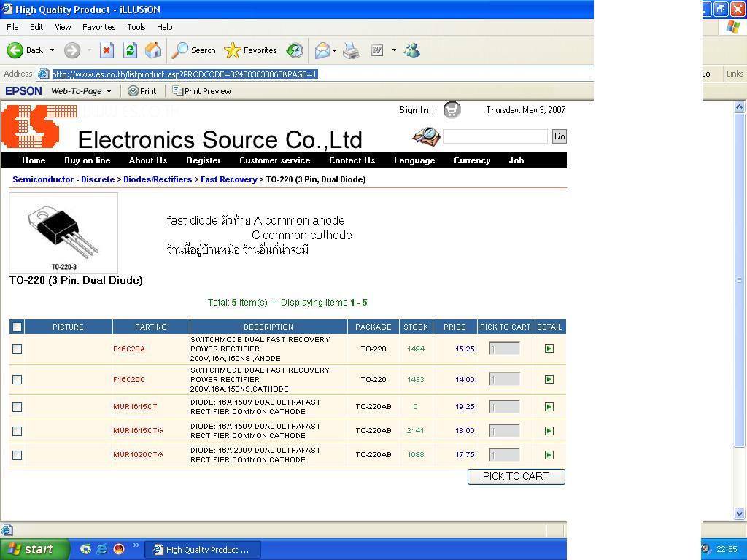Click quantity field for MUR1620CTG
Viewport: 747px width, 560px height.
[x=504, y=455]
